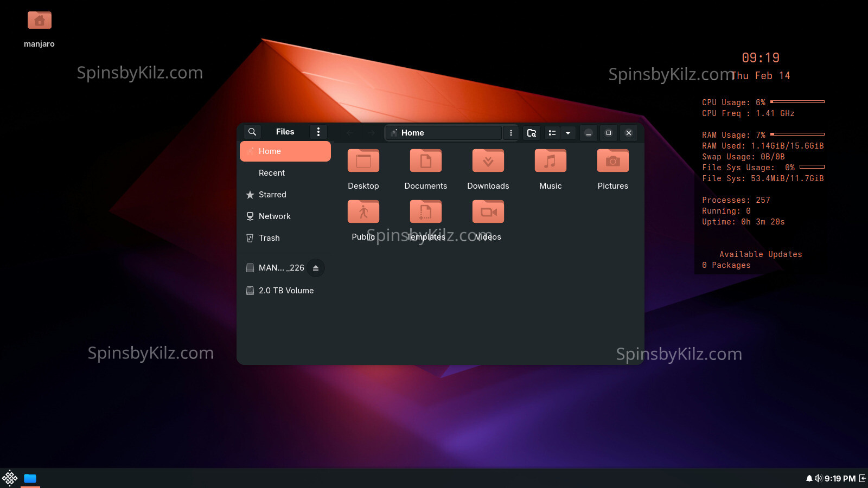The height and width of the screenshot is (488, 868).
Task: Click the volume icon in system tray
Action: coord(818,478)
